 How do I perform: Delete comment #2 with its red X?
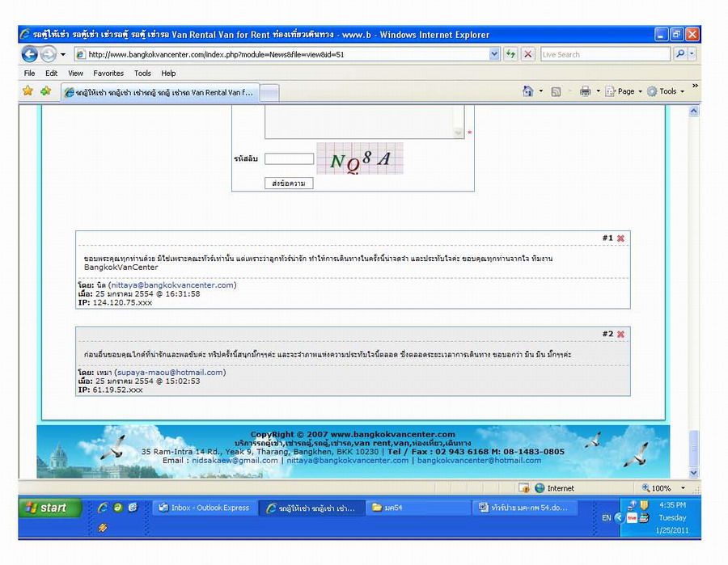tap(620, 334)
